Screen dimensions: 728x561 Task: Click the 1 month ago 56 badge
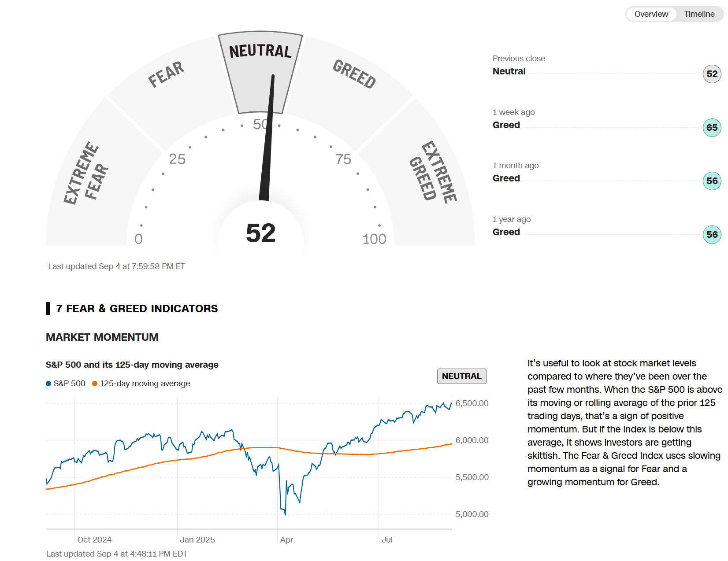pyautogui.click(x=712, y=181)
